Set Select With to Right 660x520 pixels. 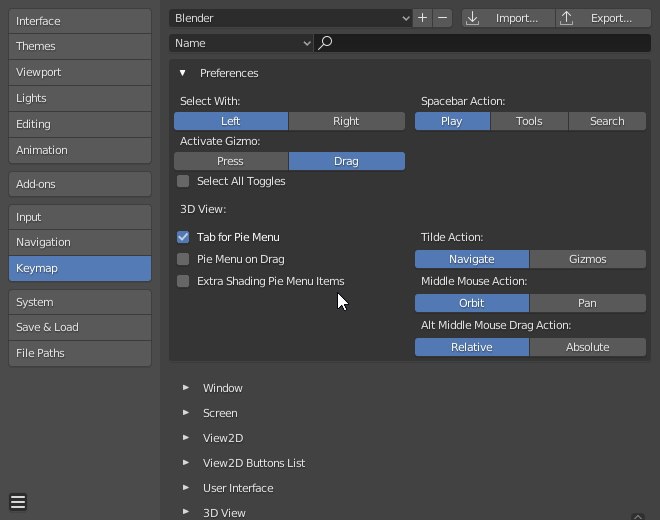[x=347, y=121]
